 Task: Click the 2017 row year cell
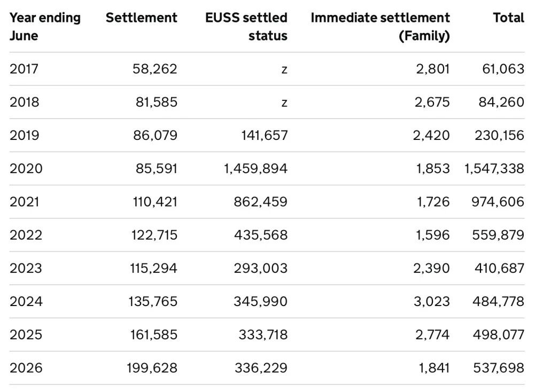click(x=24, y=69)
